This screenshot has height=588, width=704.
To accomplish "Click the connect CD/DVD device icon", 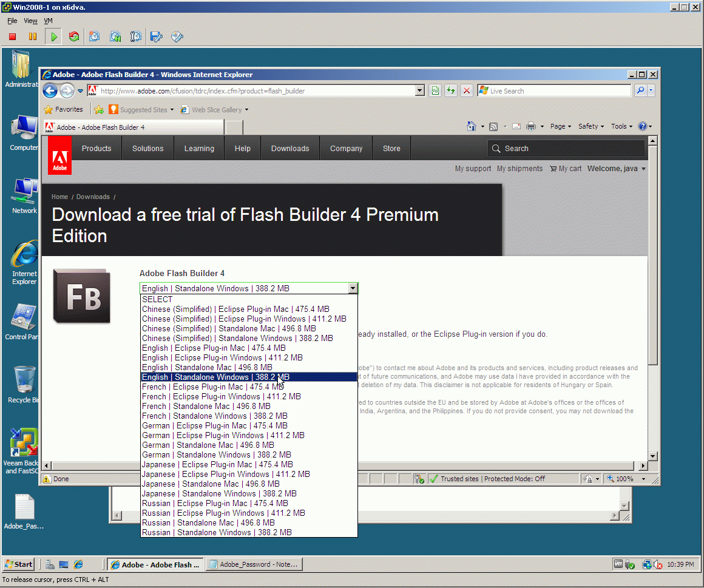I will point(177,37).
